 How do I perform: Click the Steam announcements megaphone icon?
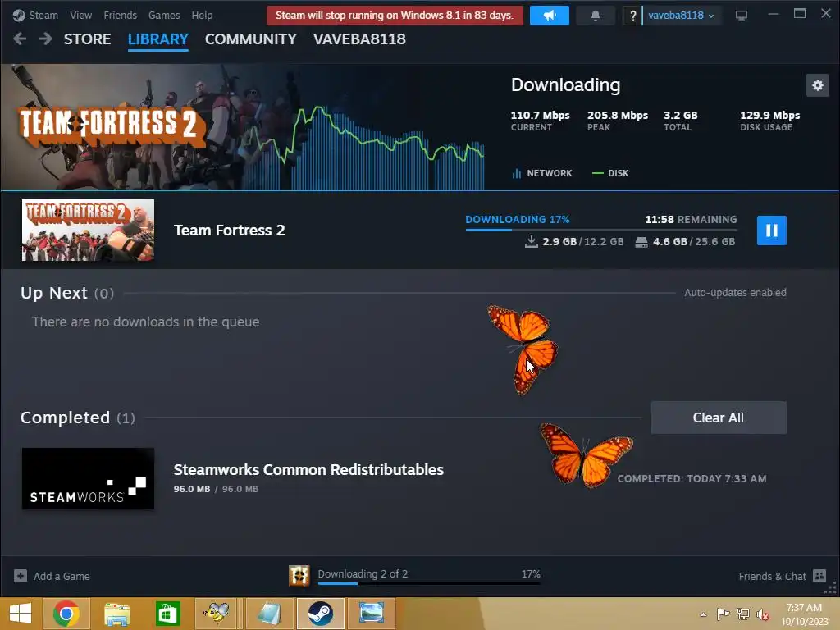(x=549, y=16)
